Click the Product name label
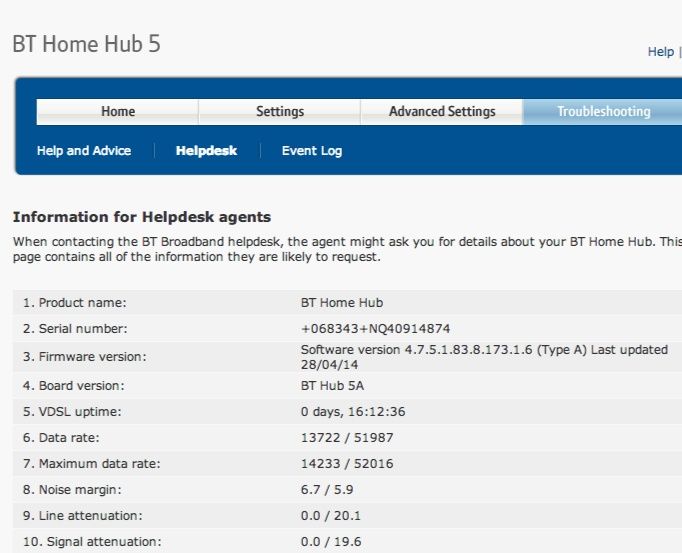This screenshot has width=682, height=553. [74, 303]
